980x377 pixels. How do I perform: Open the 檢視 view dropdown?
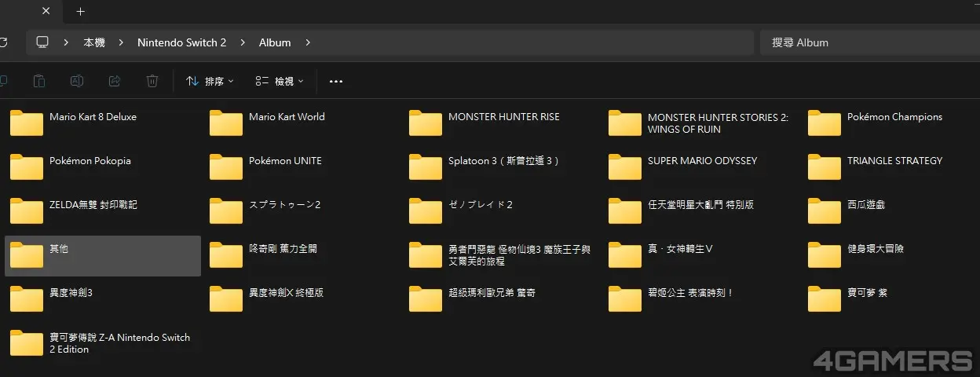tap(280, 81)
